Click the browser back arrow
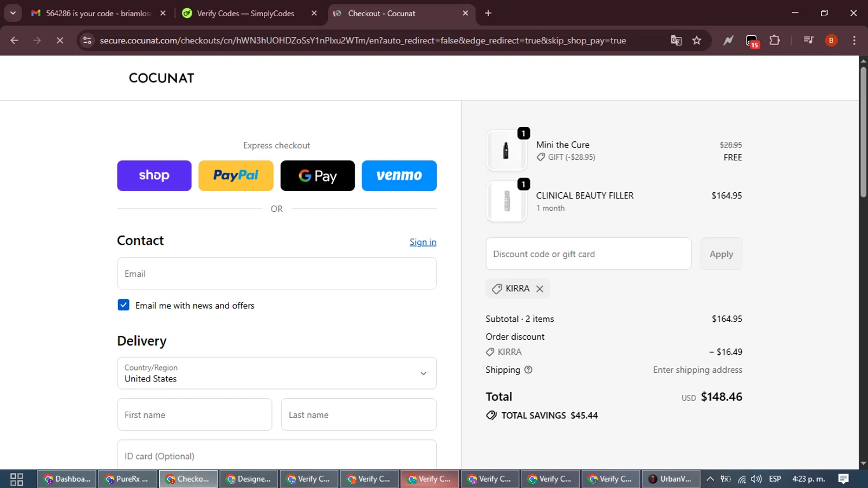Image resolution: width=868 pixels, height=488 pixels. (x=14, y=41)
